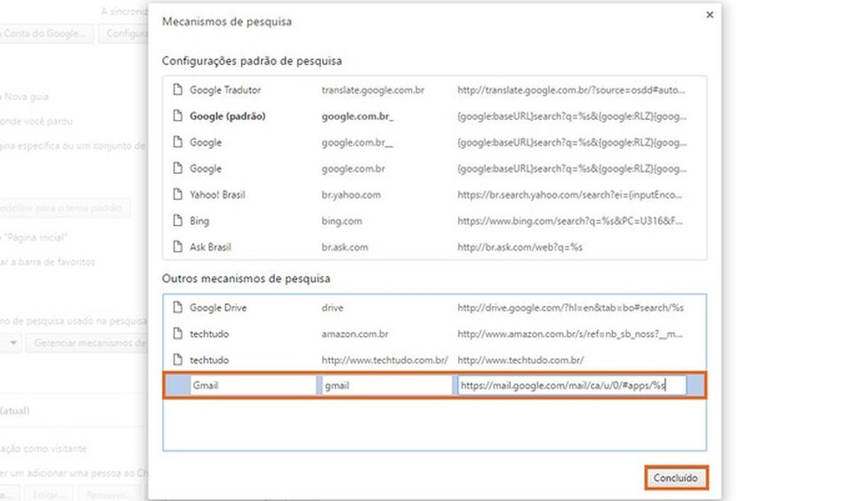Select the Google (padrão) search engine
The image size is (868, 501).
coord(435,116)
